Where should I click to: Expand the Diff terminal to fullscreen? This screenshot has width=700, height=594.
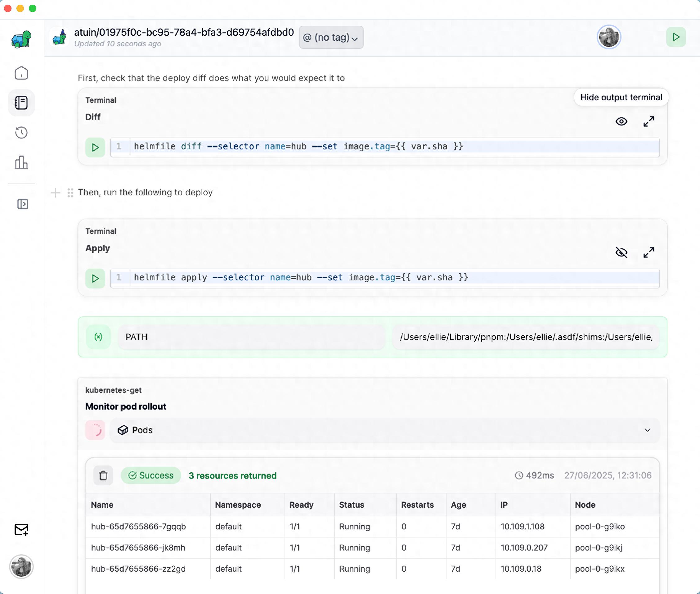[648, 121]
